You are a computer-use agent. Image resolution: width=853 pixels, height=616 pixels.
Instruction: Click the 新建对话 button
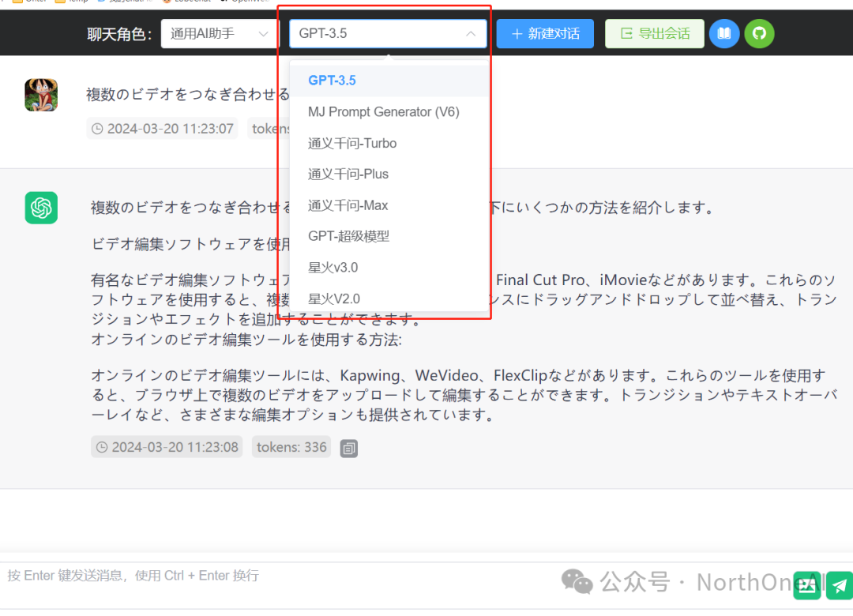545,34
